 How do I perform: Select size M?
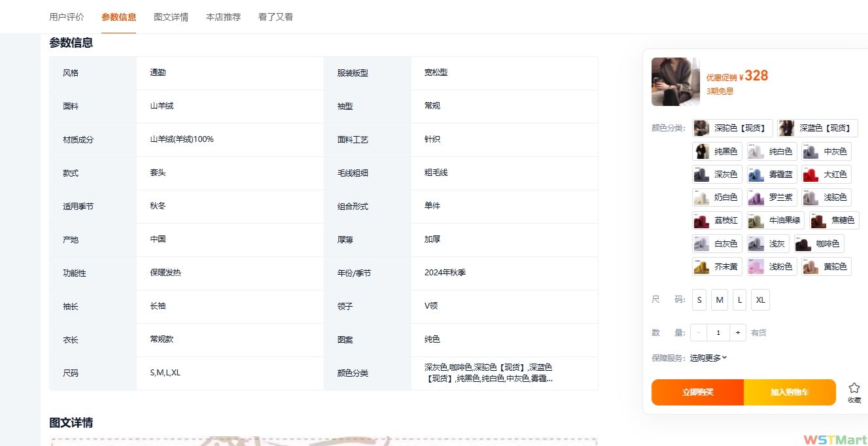[720, 300]
